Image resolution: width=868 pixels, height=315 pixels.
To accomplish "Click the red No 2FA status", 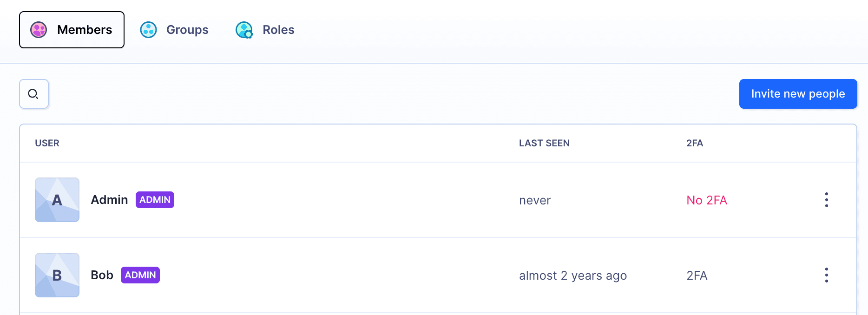I will (x=706, y=200).
